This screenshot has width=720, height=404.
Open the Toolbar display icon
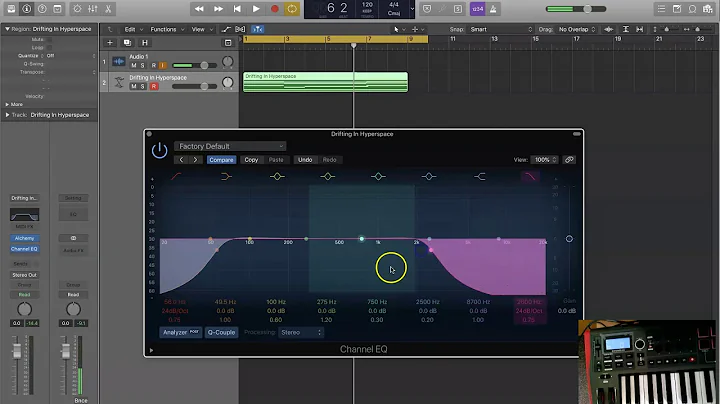tap(57, 9)
